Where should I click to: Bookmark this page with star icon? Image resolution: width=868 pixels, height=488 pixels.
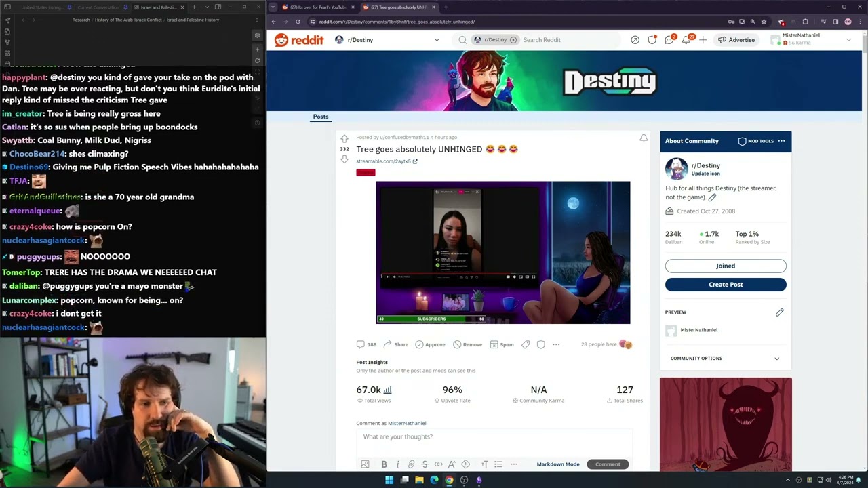point(764,22)
